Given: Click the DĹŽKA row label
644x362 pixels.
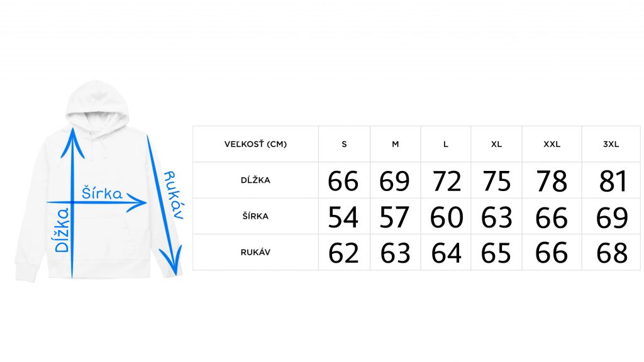Looking at the screenshot, I should pyautogui.click(x=255, y=180).
